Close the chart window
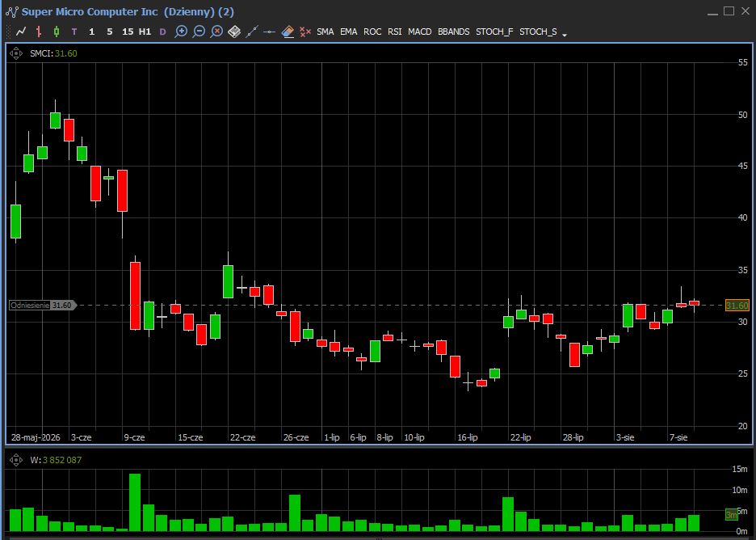 click(x=745, y=11)
